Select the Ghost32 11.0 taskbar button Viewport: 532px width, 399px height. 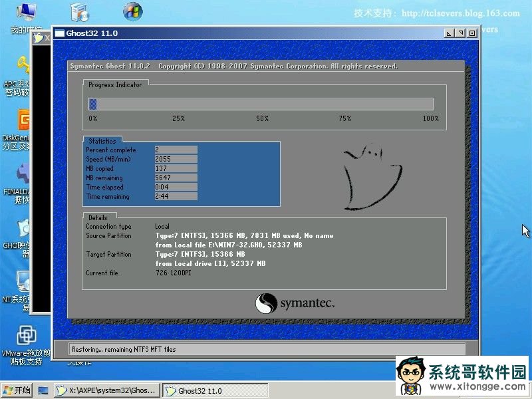[x=215, y=390]
